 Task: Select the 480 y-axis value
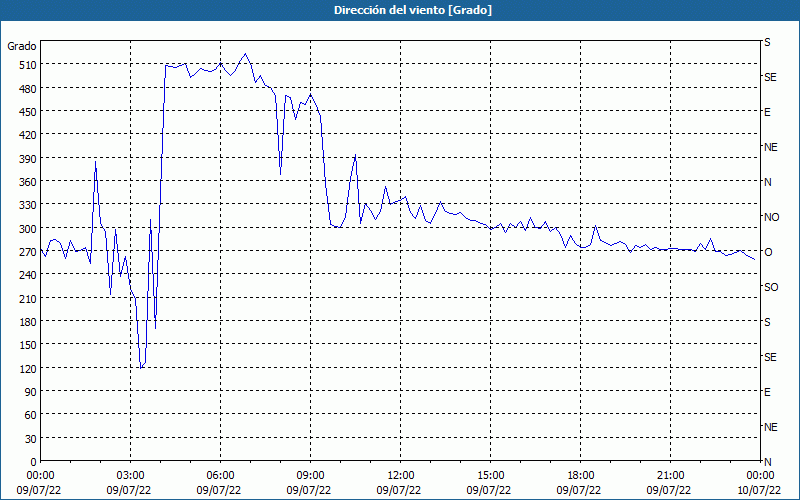point(28,89)
